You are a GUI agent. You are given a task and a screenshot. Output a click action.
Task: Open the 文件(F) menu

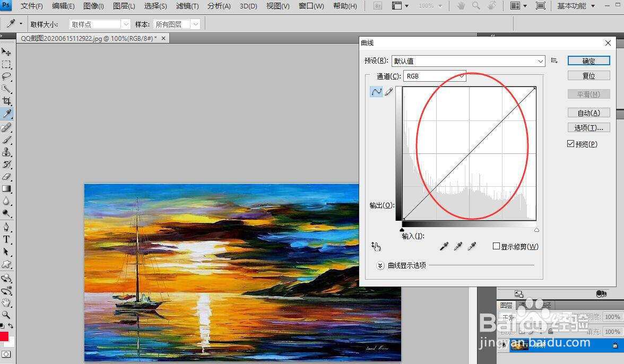pos(31,6)
